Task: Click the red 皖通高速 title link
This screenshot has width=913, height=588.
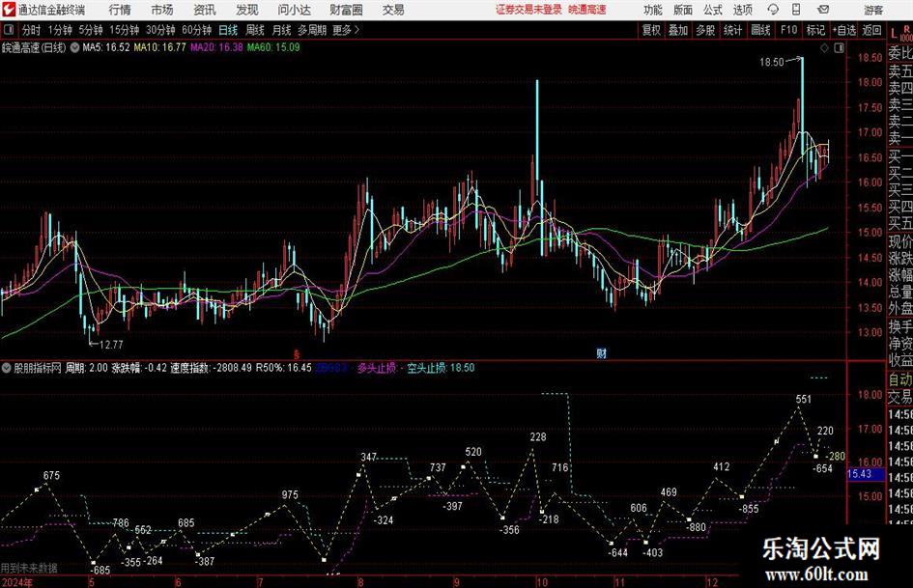Action: click(587, 10)
